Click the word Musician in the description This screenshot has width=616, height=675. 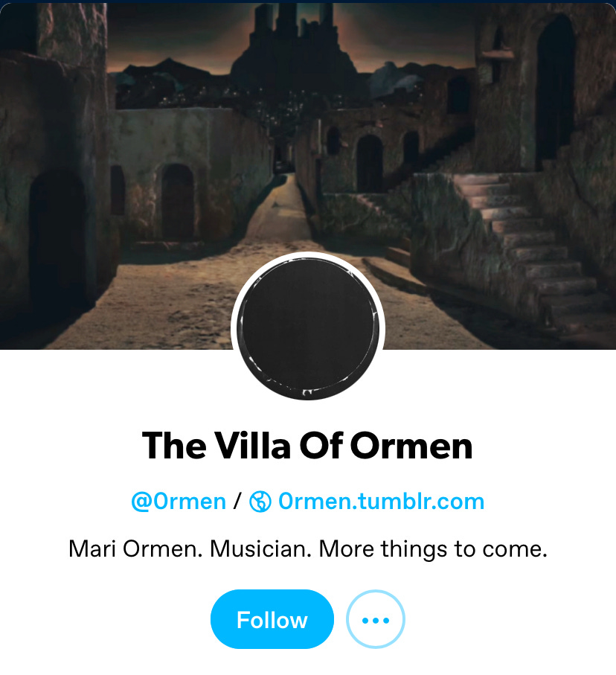click(261, 549)
